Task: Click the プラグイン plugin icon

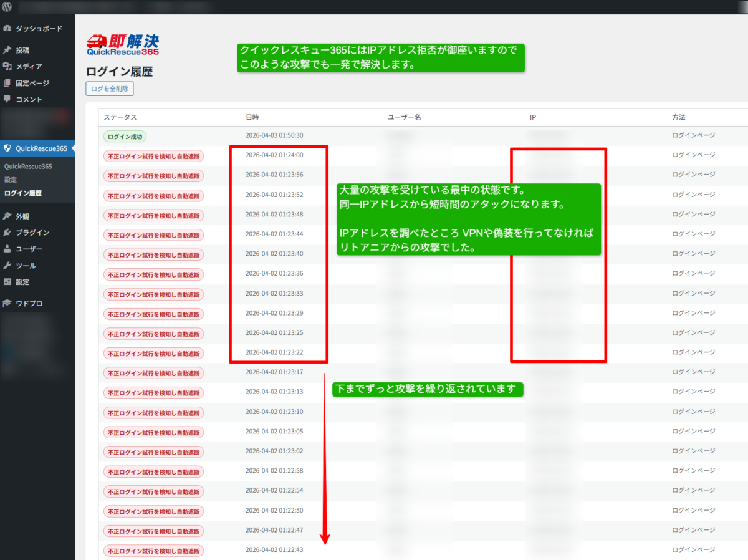Action: click(x=7, y=233)
